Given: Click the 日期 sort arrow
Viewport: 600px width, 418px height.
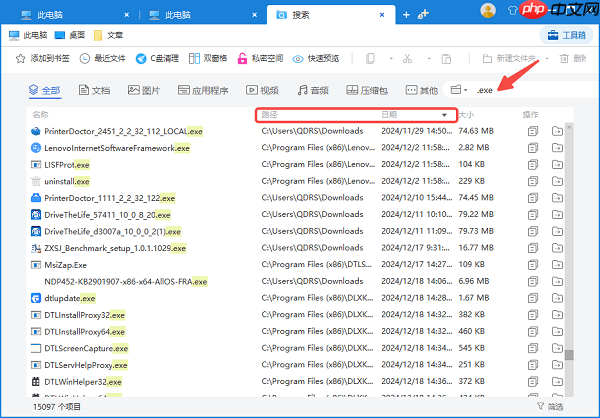Looking at the screenshot, I should click(x=444, y=115).
